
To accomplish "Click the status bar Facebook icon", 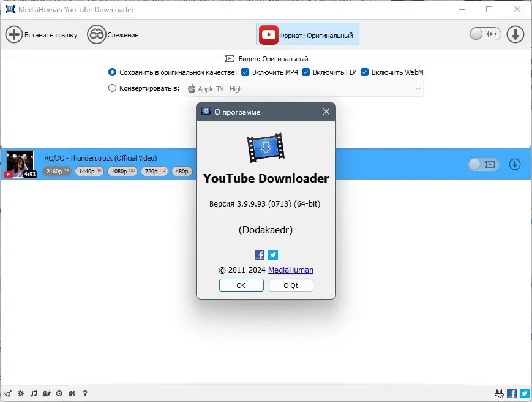I will (512, 393).
